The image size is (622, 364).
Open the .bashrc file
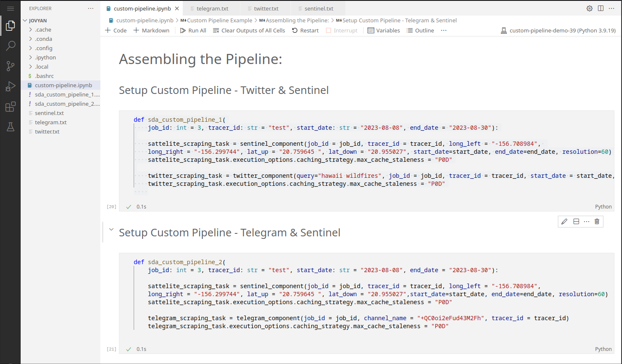60,76
